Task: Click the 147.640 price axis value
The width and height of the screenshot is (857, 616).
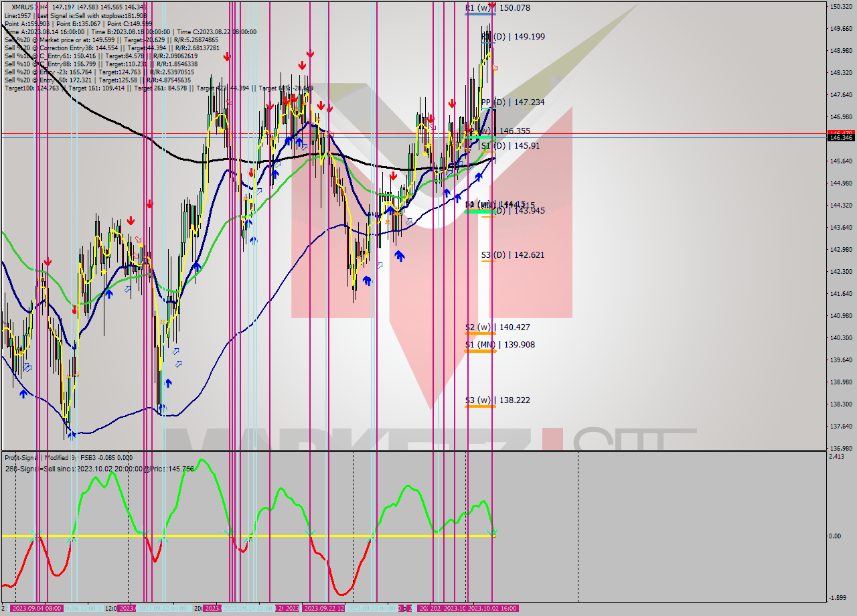Action: (x=840, y=94)
